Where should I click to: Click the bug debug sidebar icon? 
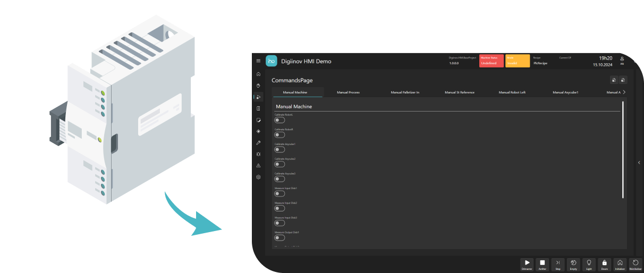pos(258,154)
